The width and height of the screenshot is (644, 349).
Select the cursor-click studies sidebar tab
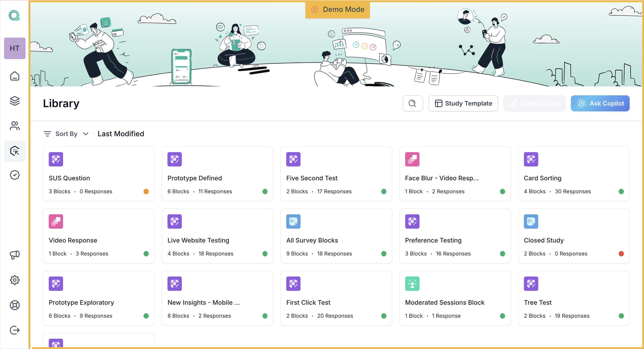15,151
